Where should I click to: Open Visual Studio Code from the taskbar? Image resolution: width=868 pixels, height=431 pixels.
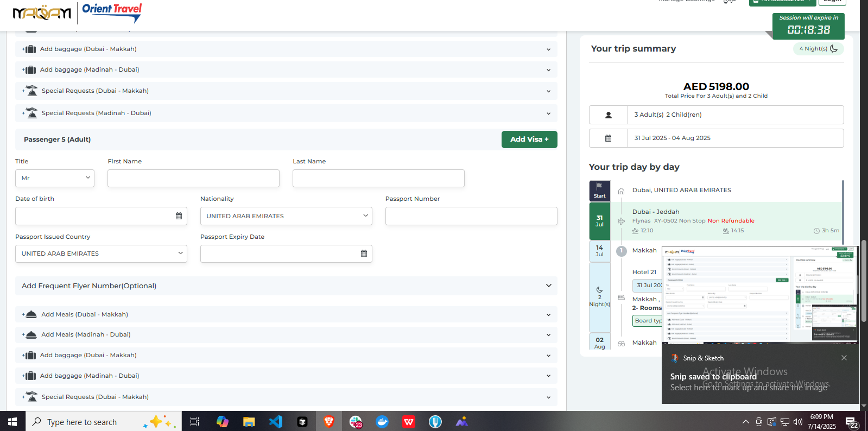(276, 422)
